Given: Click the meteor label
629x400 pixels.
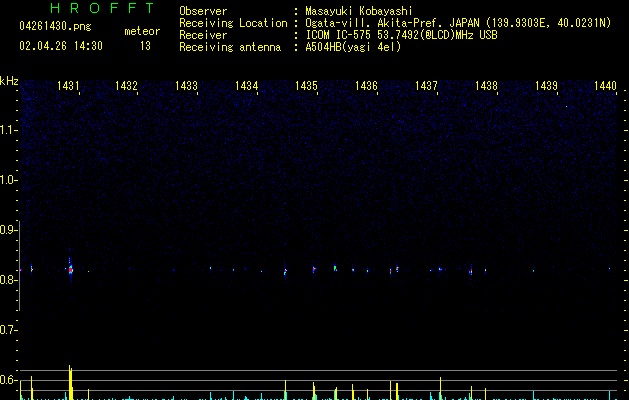Looking at the screenshot, I should pyautogui.click(x=142, y=31).
